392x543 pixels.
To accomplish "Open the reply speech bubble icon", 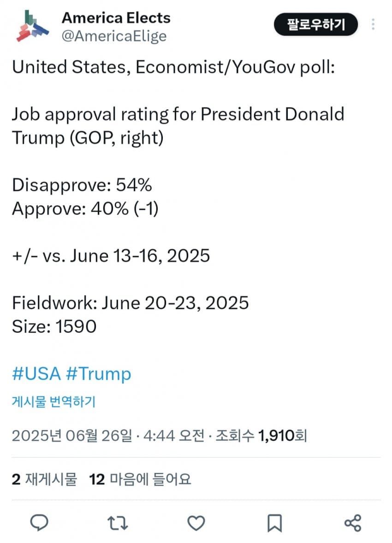I will point(39,523).
